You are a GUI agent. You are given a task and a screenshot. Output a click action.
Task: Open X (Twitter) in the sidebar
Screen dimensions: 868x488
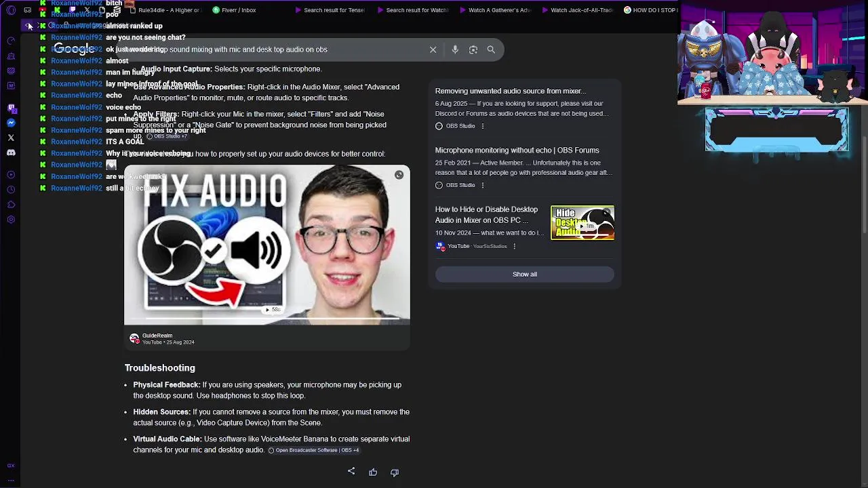[x=11, y=138]
